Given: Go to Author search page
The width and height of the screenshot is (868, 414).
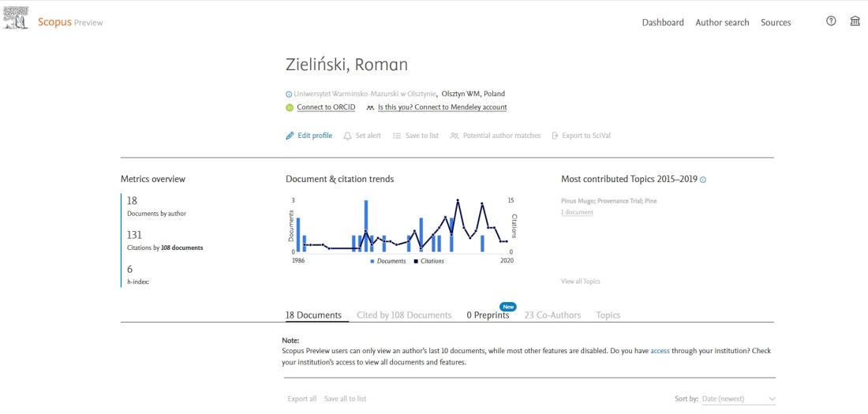Looking at the screenshot, I should tap(722, 23).
